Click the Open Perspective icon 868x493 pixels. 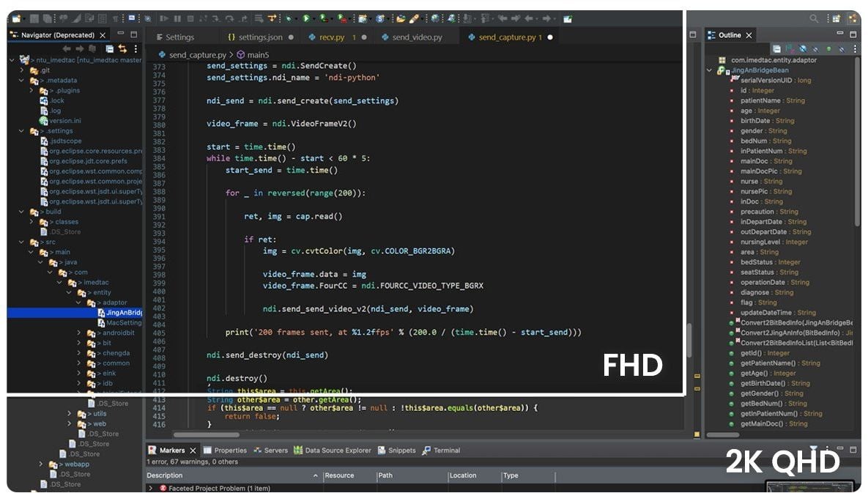pyautogui.click(x=836, y=18)
